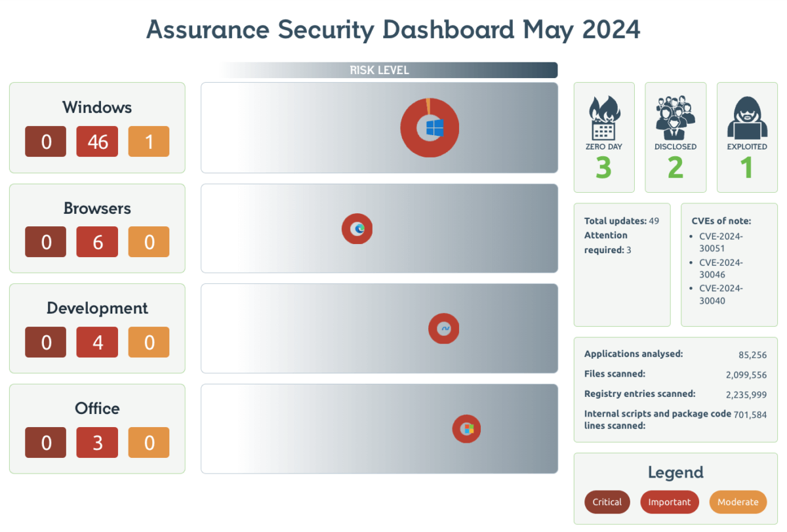Select the Important swatch in the Legend
This screenshot has height=532, width=787.
point(670,502)
